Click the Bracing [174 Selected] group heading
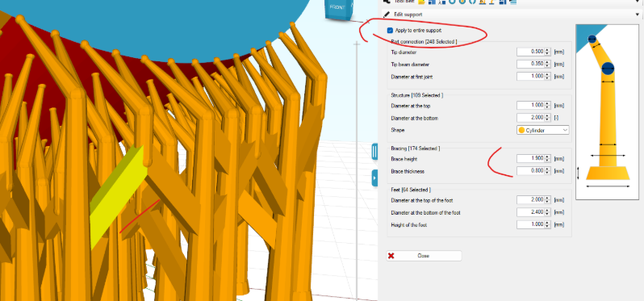644x301 pixels. [x=416, y=148]
